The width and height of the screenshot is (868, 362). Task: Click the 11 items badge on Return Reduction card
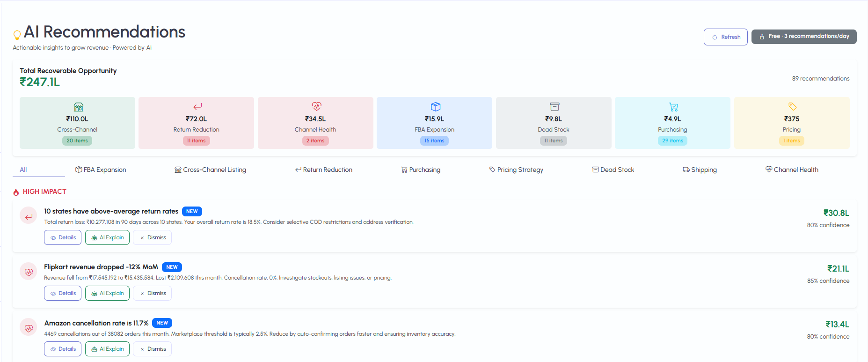pos(196,140)
